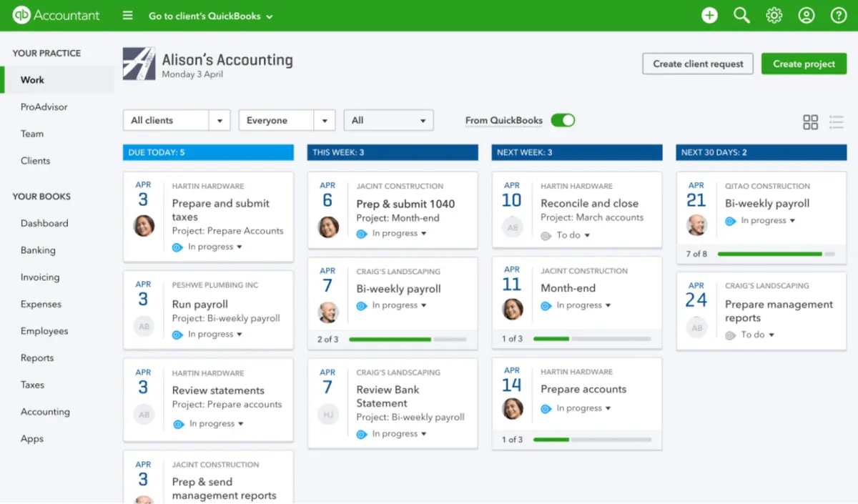Open the Prepare and submit taxes task

221,209
